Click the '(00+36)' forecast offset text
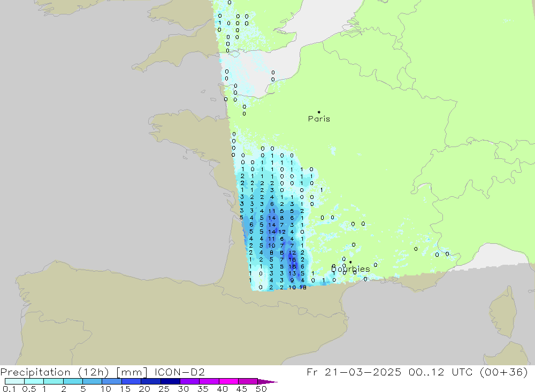The height and width of the screenshot is (392, 535). click(503, 372)
